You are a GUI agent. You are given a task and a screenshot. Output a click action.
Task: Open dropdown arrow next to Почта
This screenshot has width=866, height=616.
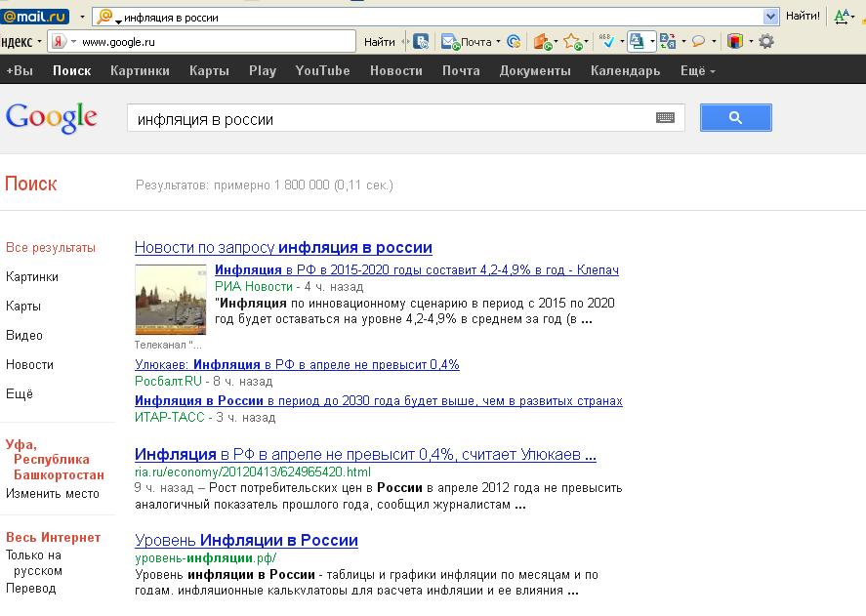pos(498,41)
